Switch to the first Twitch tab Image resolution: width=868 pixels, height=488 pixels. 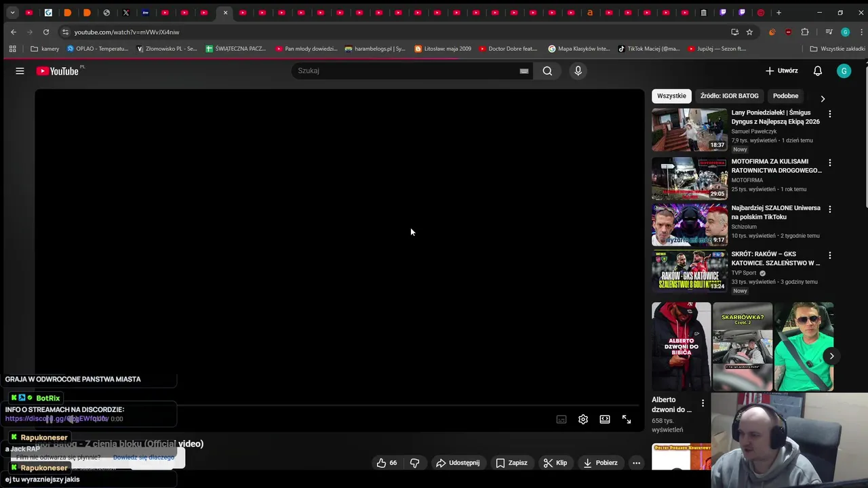click(724, 12)
